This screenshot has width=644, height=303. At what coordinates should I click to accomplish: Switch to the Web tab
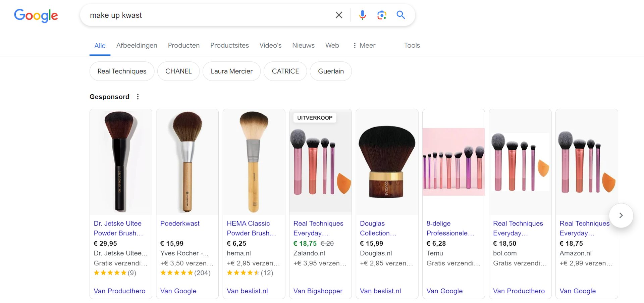[x=332, y=45]
